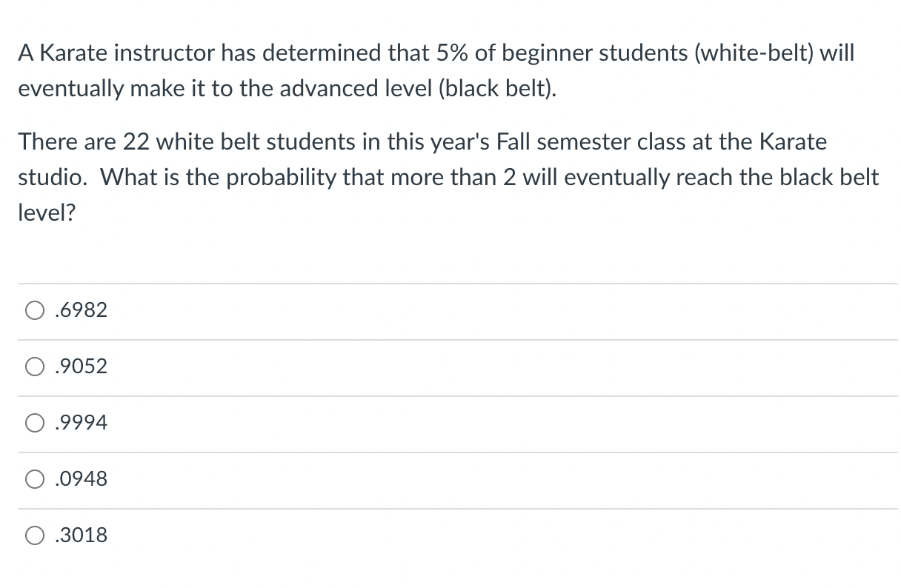The width and height of the screenshot is (901, 588).
Task: Click the answer label text .0948
Action: coord(82,480)
